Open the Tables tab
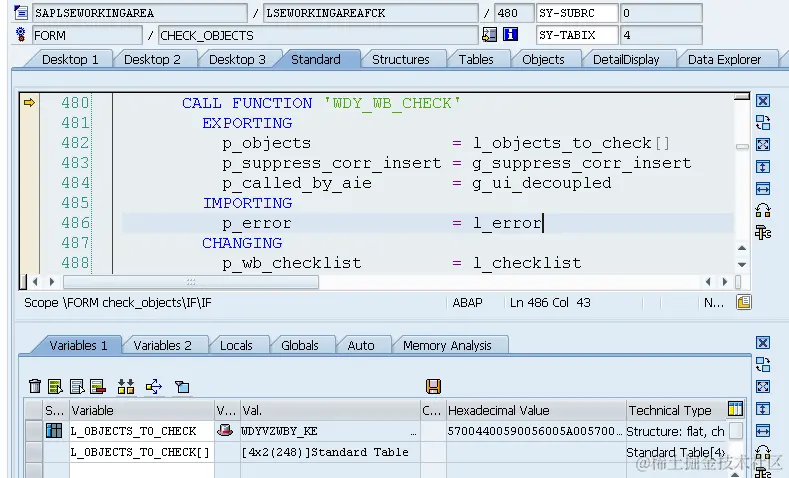Screen dimensions: 789x478 click(476, 59)
